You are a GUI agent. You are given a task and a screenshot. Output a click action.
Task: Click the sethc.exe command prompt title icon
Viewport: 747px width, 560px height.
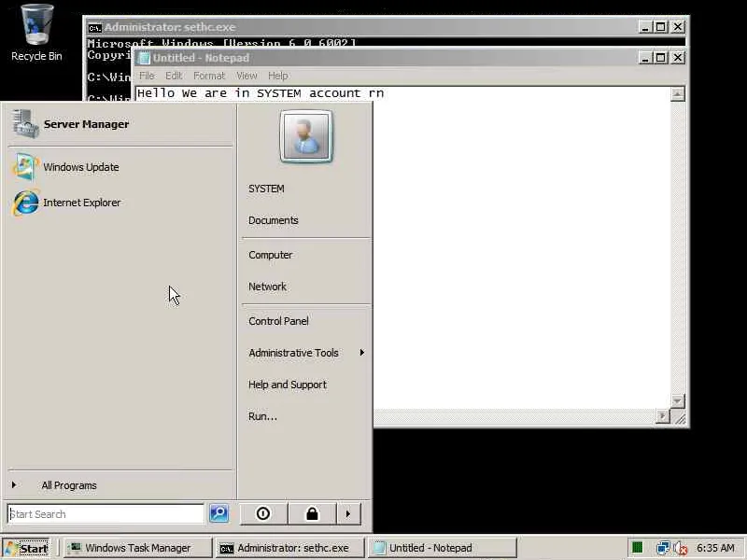95,28
